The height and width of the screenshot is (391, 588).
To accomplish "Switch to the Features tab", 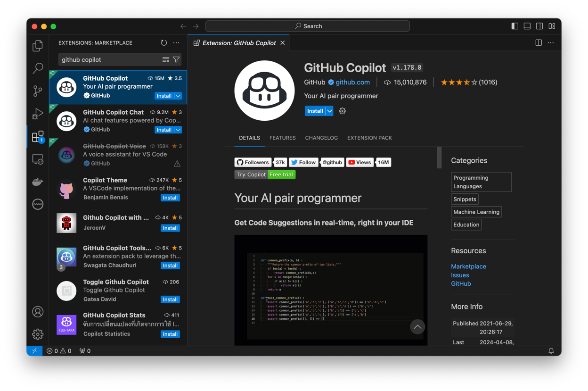I will click(x=282, y=138).
